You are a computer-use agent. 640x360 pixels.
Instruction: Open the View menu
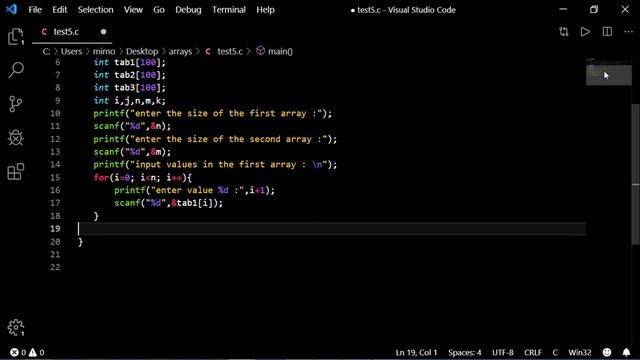[133, 9]
